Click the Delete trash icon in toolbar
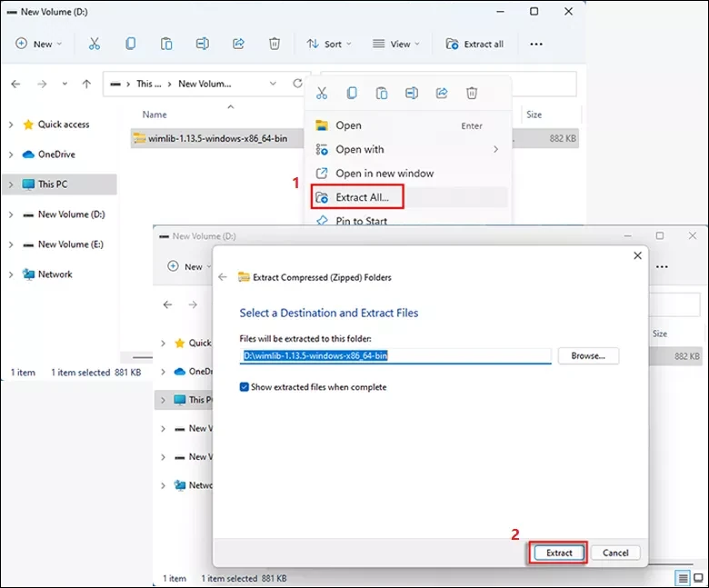 pos(275,44)
